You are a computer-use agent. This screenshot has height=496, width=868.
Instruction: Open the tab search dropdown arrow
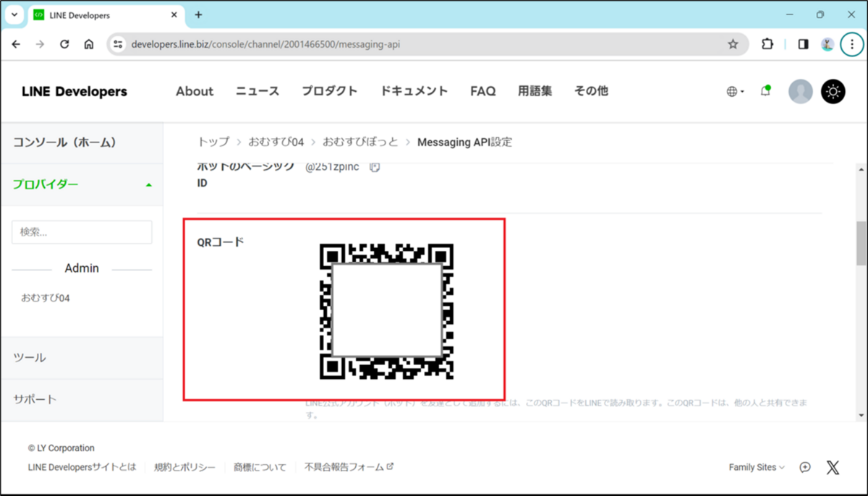pyautogui.click(x=14, y=14)
